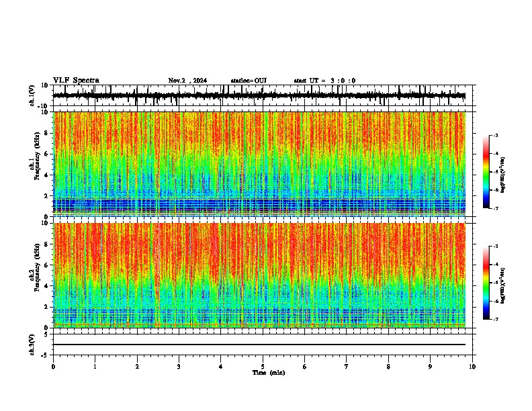Viewport: 532px width, 411px height.
Task: Click the ch.2 spectrogram color scale bar
Action: click(486, 283)
